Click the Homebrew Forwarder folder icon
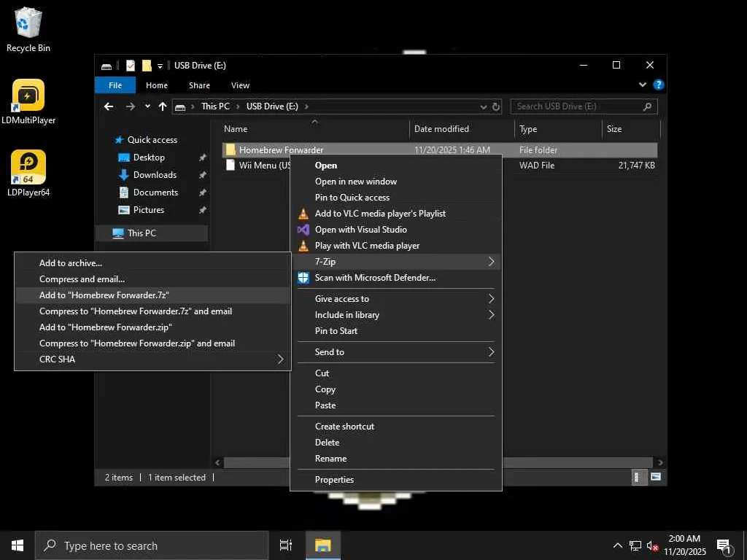Image resolution: width=747 pixels, height=560 pixels. tap(231, 149)
